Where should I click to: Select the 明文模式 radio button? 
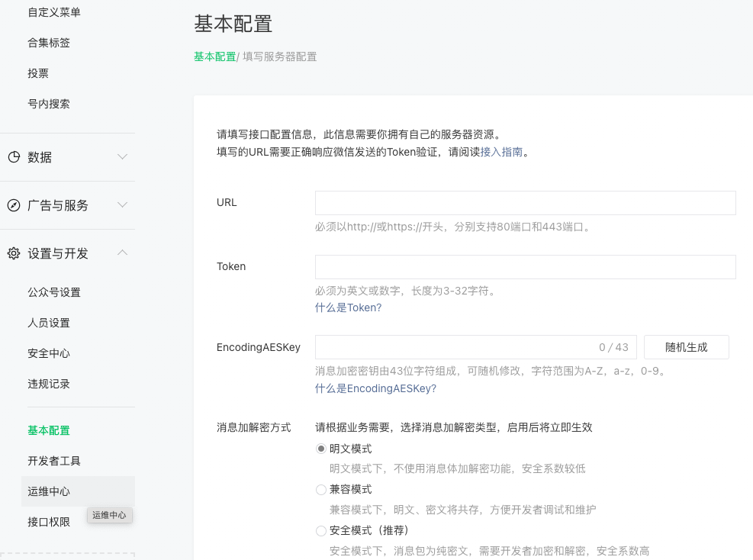click(320, 449)
